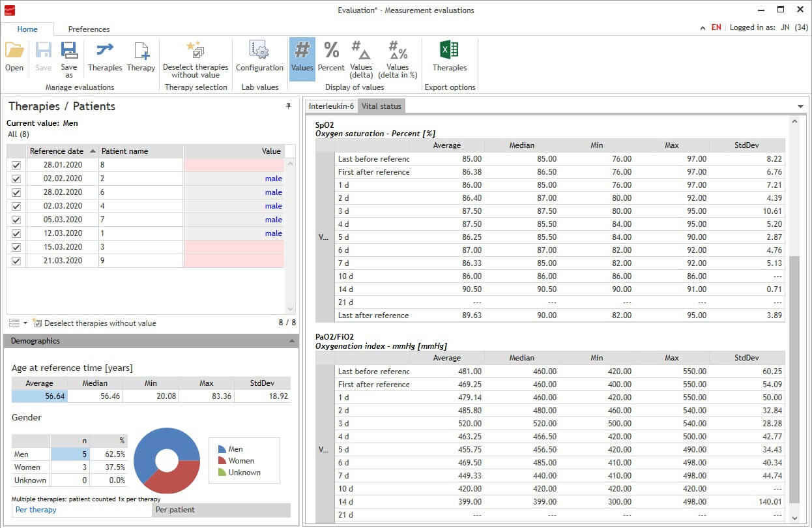Uncheck the checkbox for patient 8
The width and height of the screenshot is (812, 528).
[16, 166]
